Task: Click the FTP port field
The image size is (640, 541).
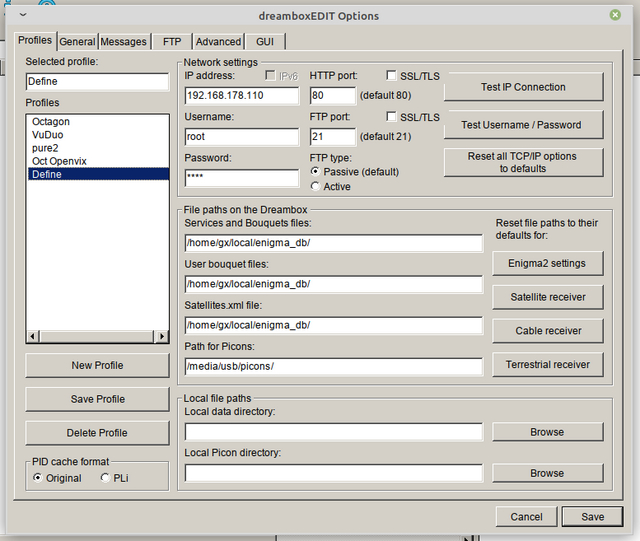Action: pos(333,137)
